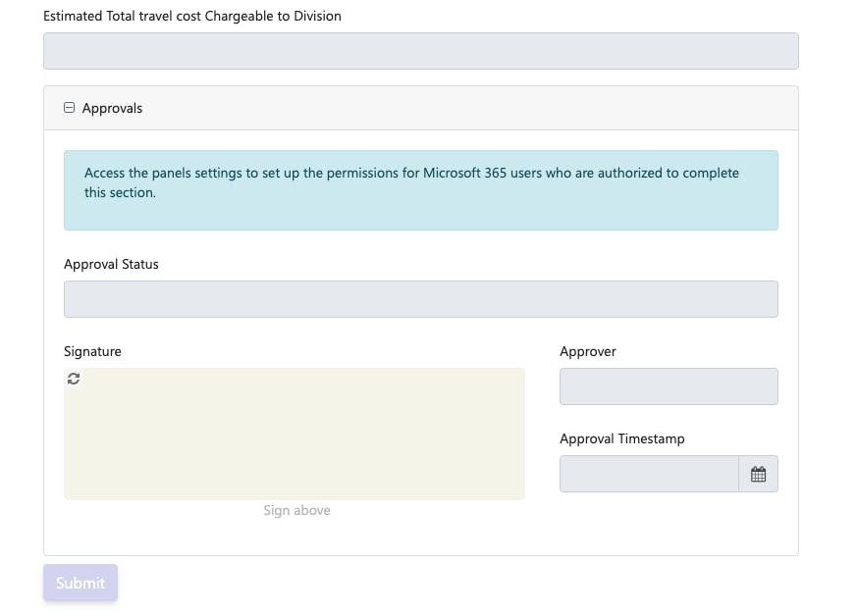Focus the Approval Timestamp date field
856x616 pixels.
pyautogui.click(x=648, y=474)
